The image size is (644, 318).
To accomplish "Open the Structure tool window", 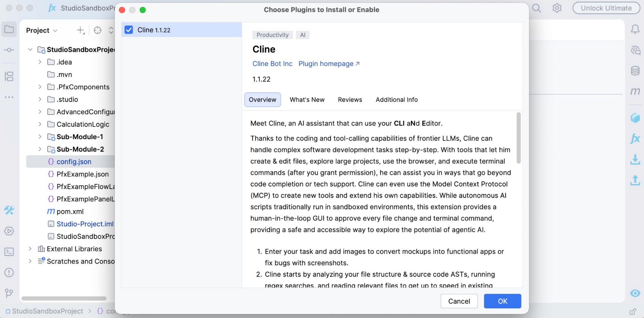I will pyautogui.click(x=9, y=76).
